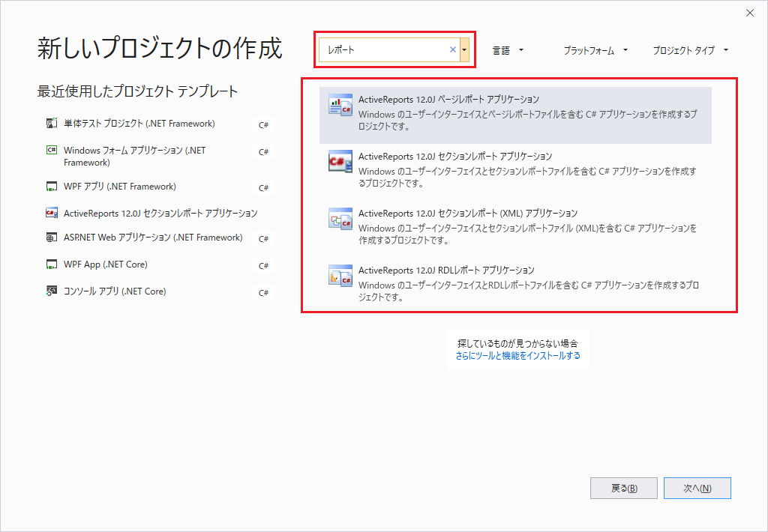This screenshot has height=532, width=768.
Task: Close the new project dialog
Action: pos(750,13)
